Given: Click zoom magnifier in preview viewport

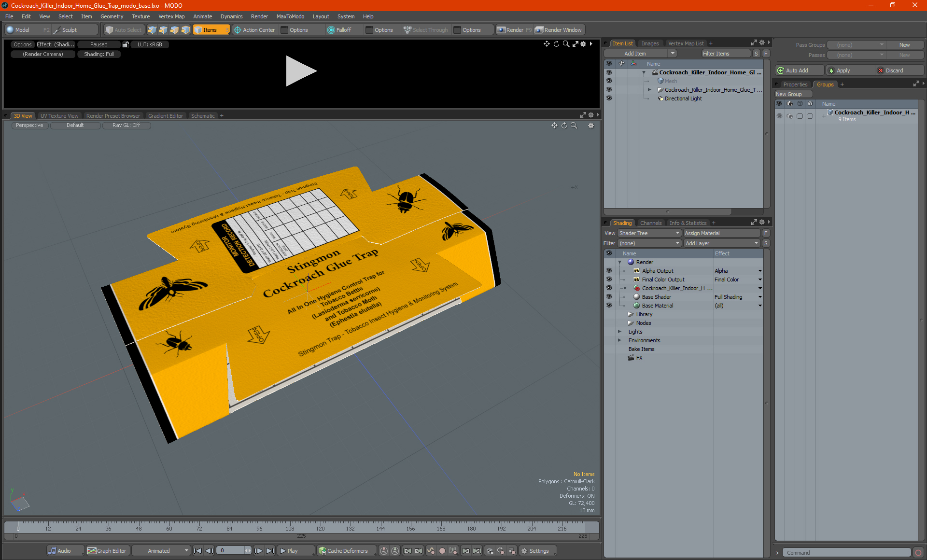Looking at the screenshot, I should pos(566,44).
